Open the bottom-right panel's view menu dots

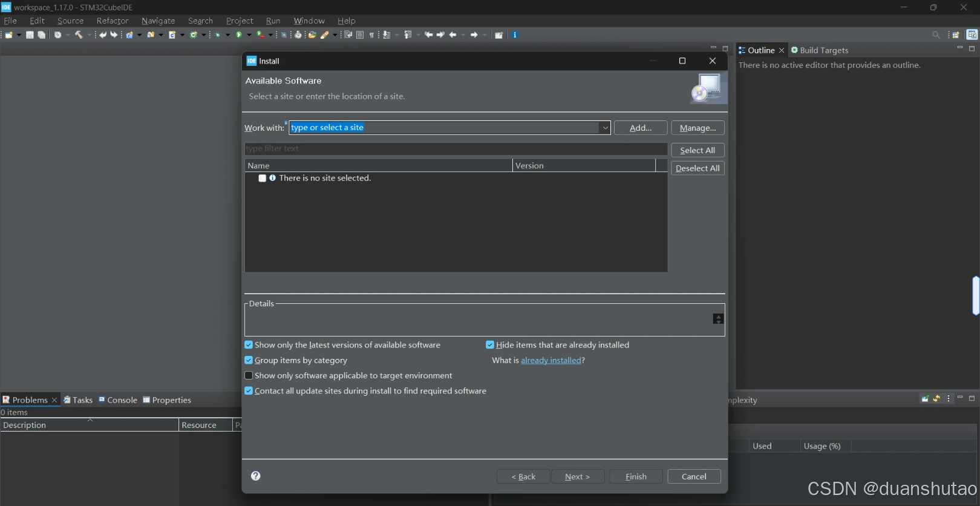click(x=949, y=398)
